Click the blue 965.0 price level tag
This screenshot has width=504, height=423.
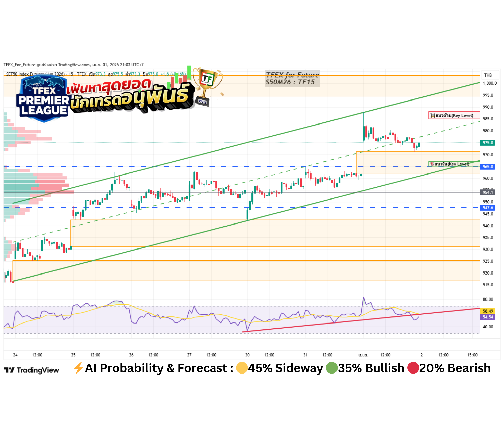click(487, 167)
